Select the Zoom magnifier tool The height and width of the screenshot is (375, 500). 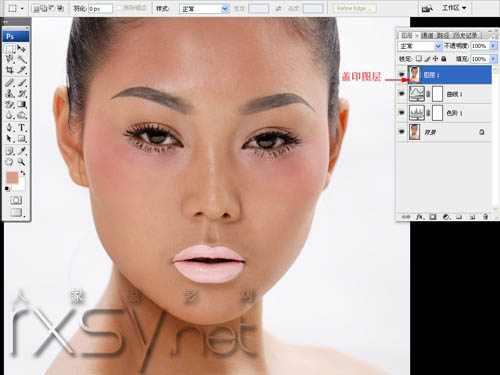[x=22, y=162]
